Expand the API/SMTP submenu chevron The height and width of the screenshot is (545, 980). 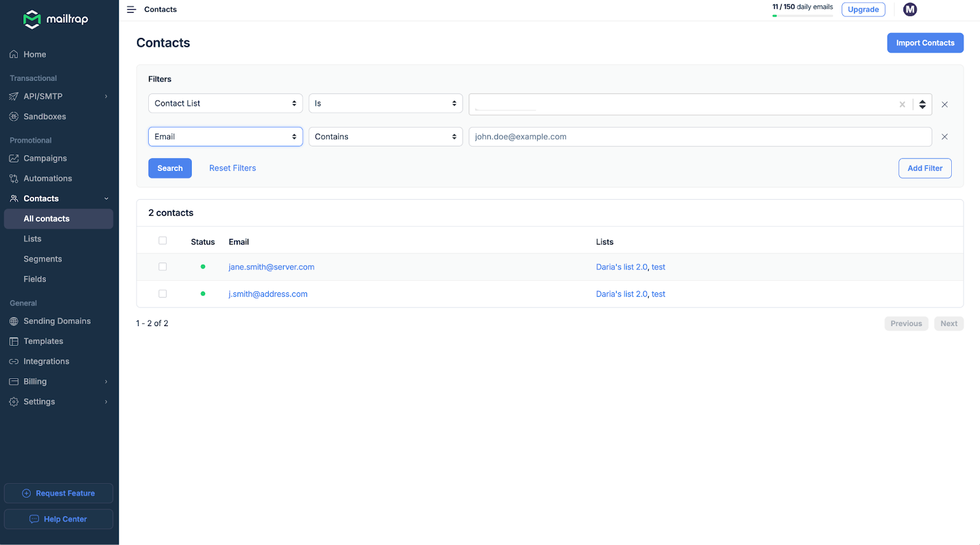(106, 96)
